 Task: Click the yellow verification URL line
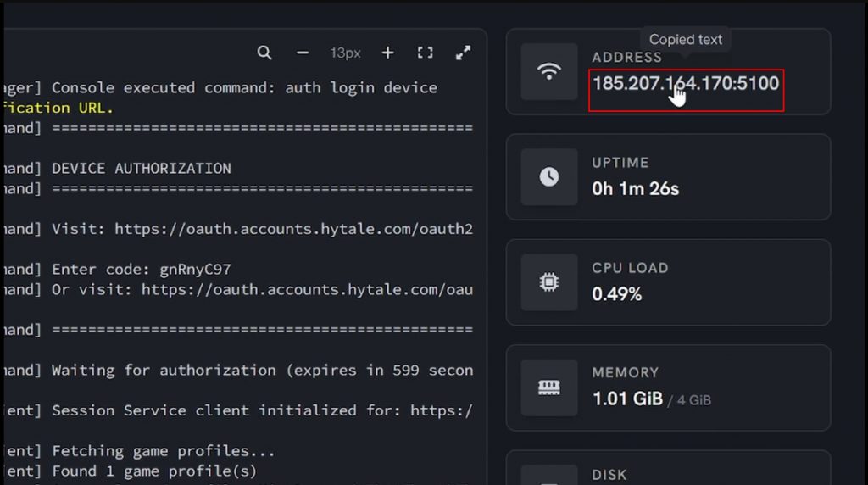click(58, 108)
